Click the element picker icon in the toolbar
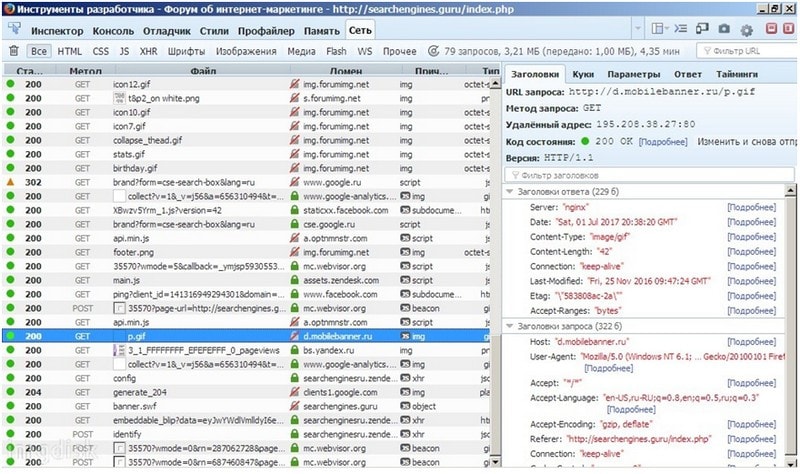The image size is (800, 474). [14, 30]
